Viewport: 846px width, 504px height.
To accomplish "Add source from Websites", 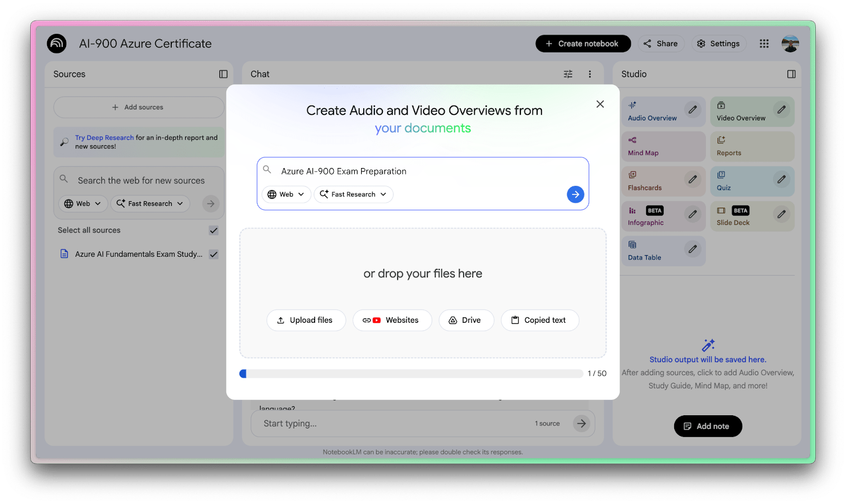I will [x=392, y=320].
